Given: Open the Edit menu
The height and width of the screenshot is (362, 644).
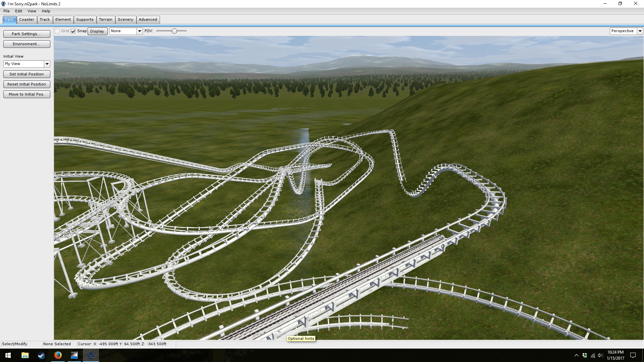Looking at the screenshot, I should pyautogui.click(x=18, y=11).
